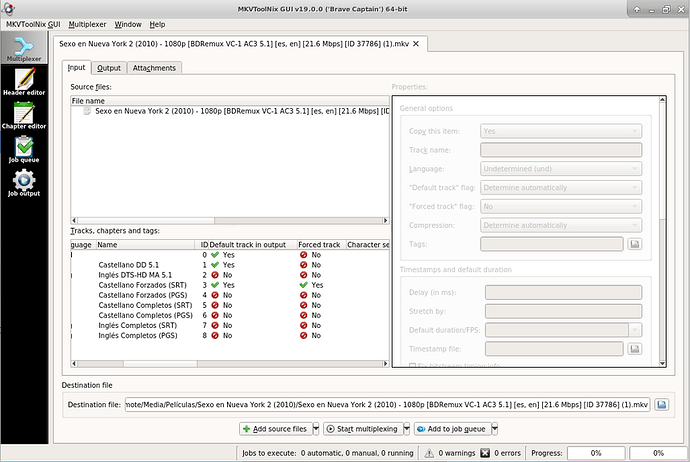Click the warnings icon in status bar

click(429, 453)
